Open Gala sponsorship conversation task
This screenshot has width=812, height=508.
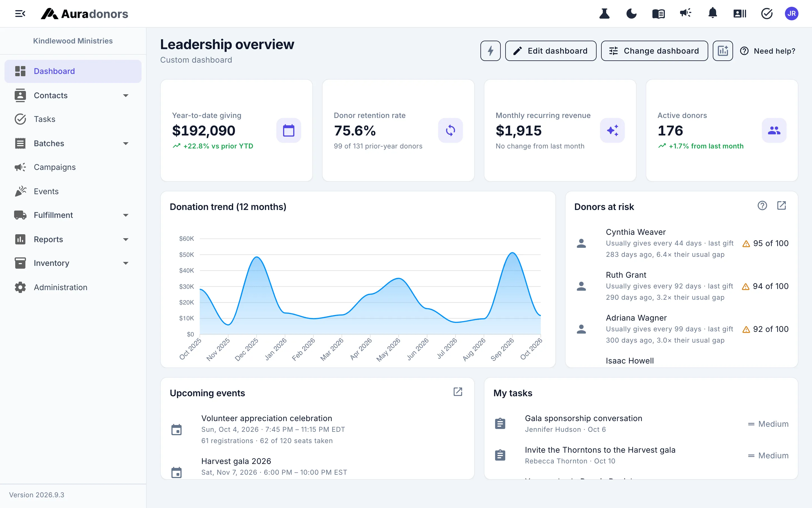tap(641, 424)
